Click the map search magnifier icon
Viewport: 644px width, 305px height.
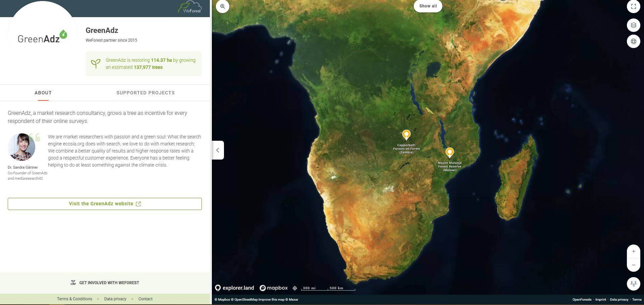point(222,6)
